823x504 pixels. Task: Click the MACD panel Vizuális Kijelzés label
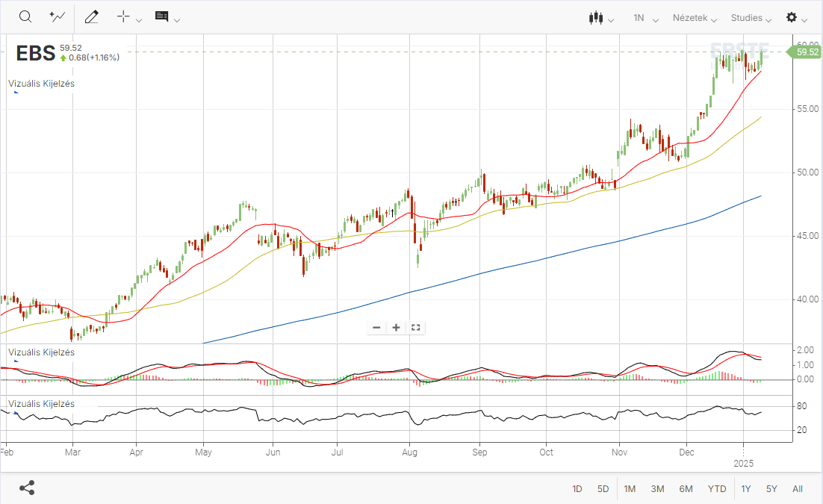point(42,352)
